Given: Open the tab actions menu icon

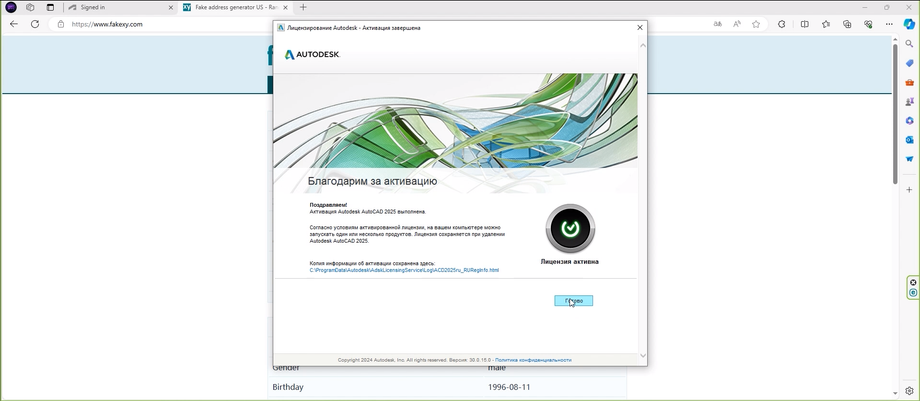Looking at the screenshot, I should pos(50,8).
